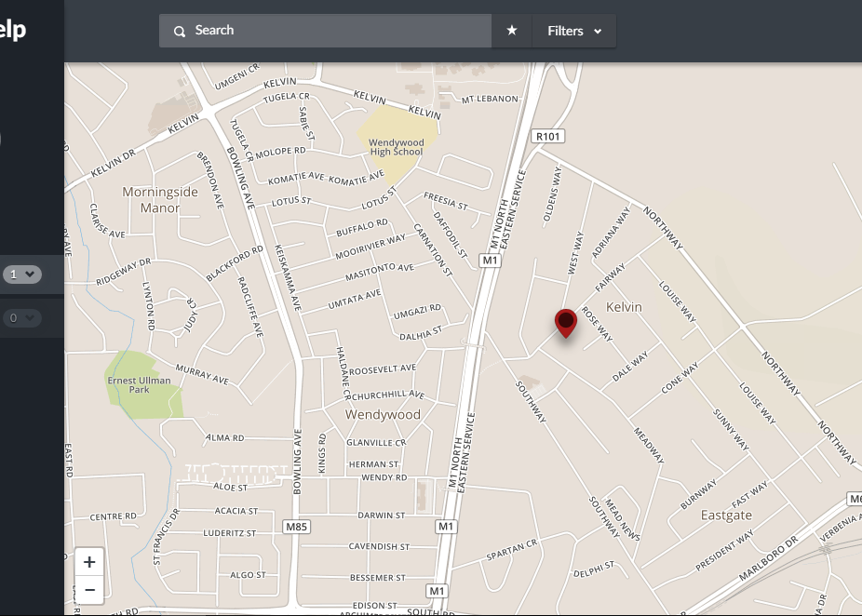862x616 pixels.
Task: Expand the sidebar dropdown showing 0
Action: 22,317
